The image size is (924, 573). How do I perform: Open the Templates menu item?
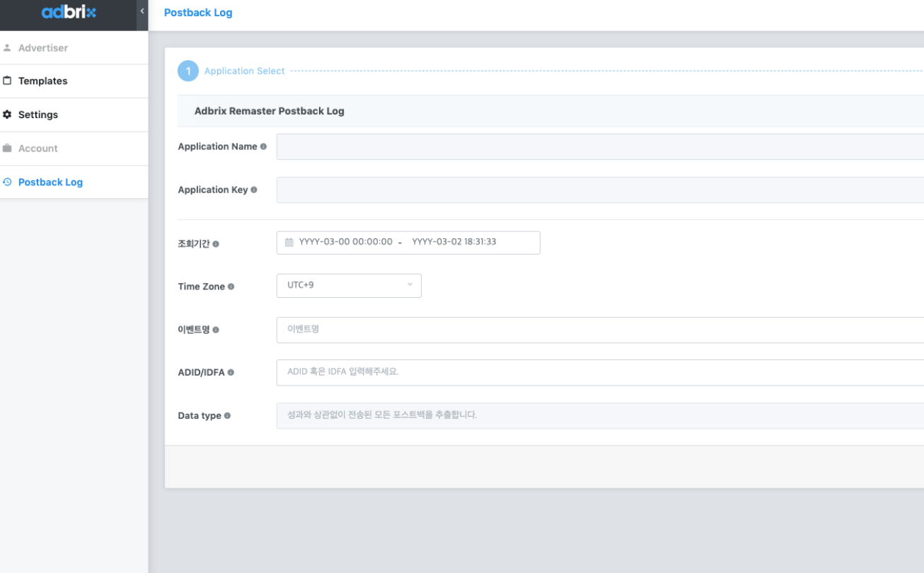pos(74,81)
